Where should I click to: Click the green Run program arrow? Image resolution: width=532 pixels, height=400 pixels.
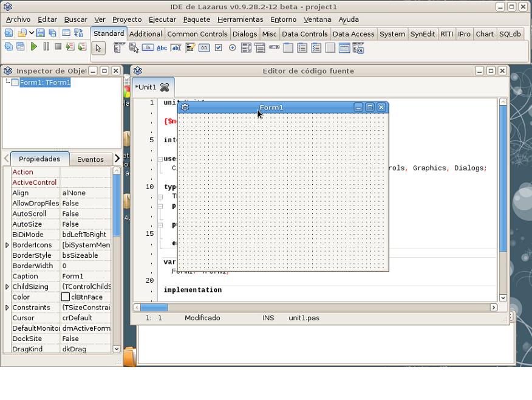pos(34,47)
